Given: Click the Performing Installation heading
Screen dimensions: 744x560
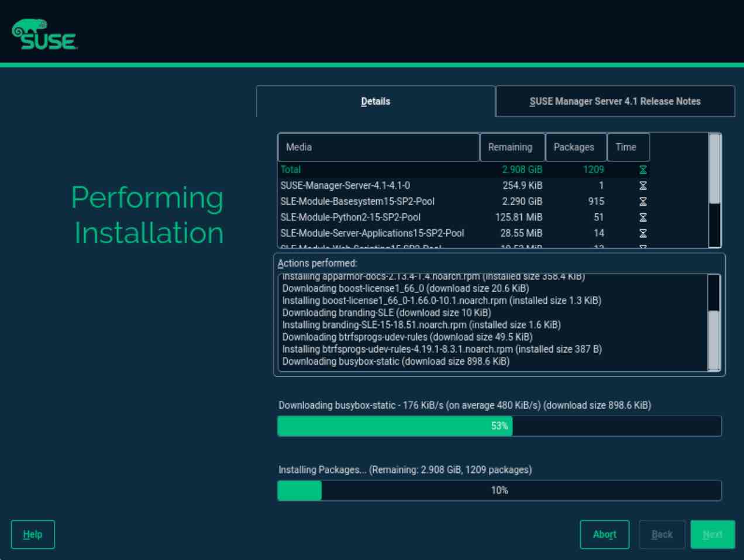Looking at the screenshot, I should pyautogui.click(x=147, y=215).
